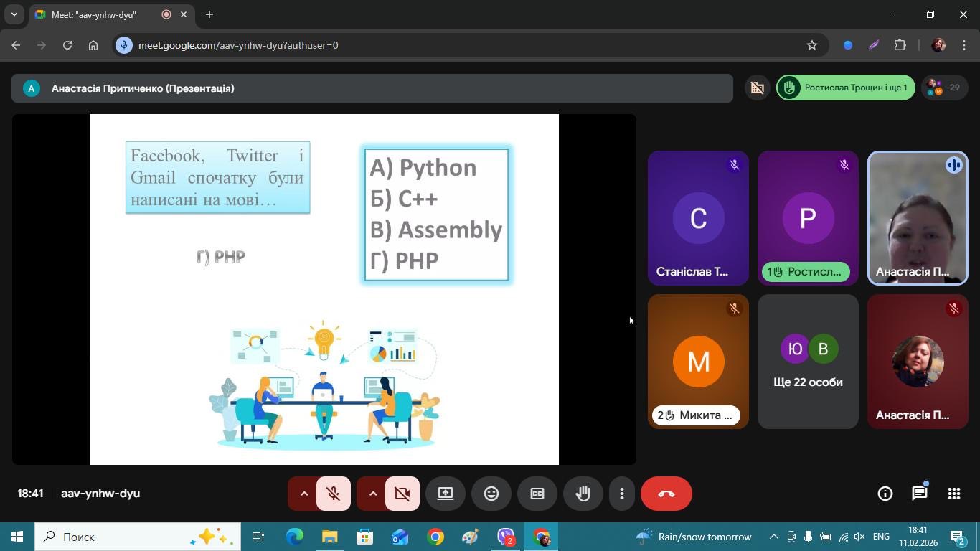Open the taskbar clock and calendar

point(918,537)
